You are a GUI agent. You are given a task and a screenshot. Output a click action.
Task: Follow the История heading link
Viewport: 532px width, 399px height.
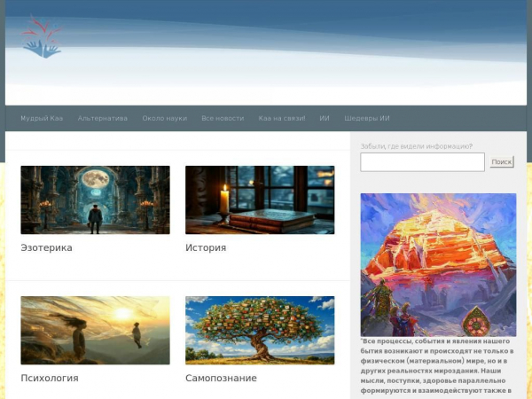[206, 247]
